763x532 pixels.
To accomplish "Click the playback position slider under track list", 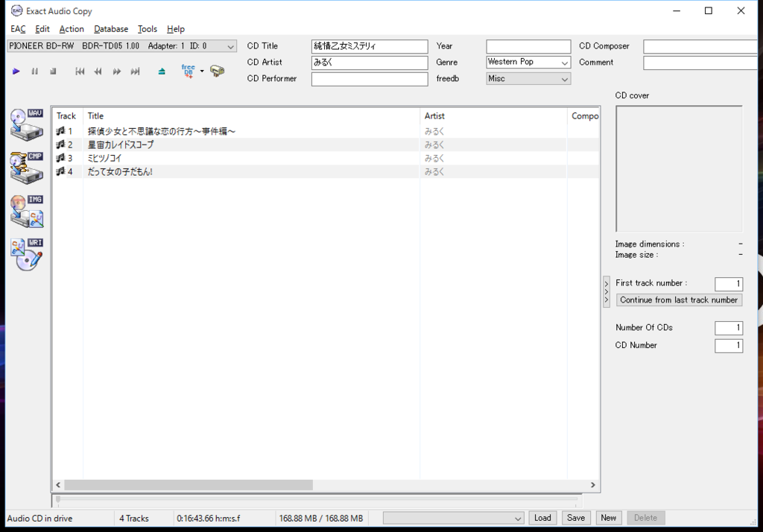I will coord(316,499).
